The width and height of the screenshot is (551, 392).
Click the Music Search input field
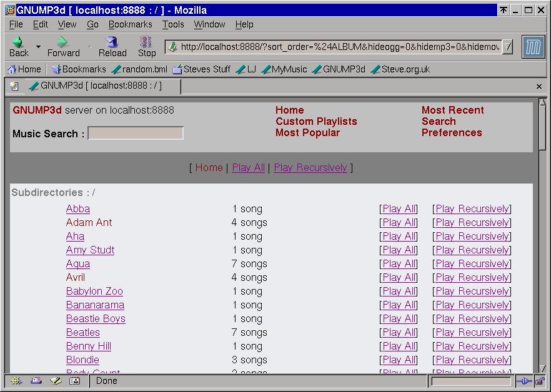(x=136, y=133)
